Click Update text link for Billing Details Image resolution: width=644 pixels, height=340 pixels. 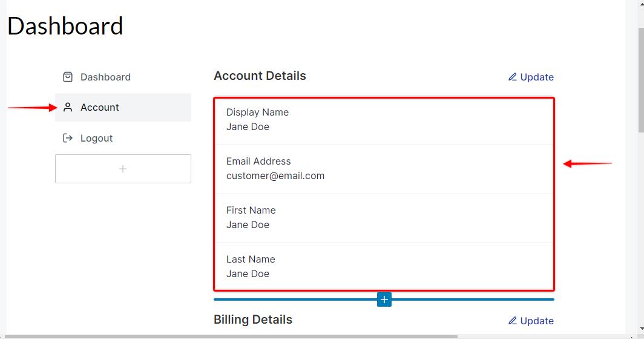point(537,321)
